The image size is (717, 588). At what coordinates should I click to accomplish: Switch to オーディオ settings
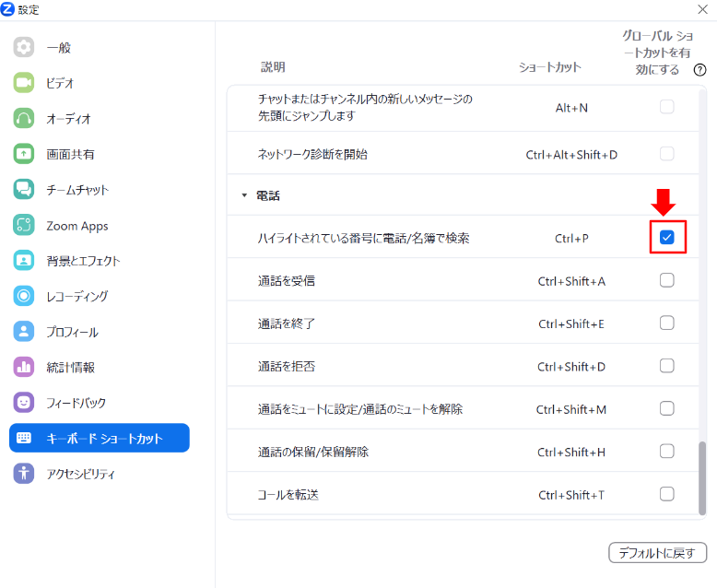[100, 118]
